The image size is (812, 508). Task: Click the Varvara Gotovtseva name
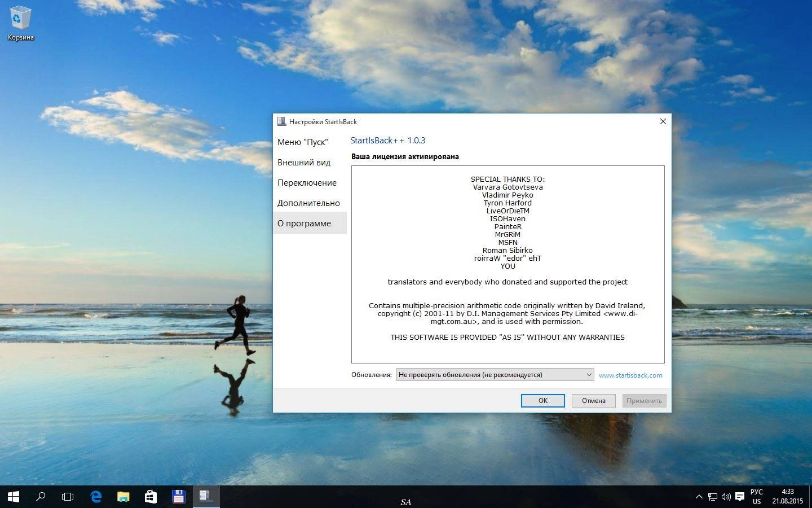(x=508, y=187)
